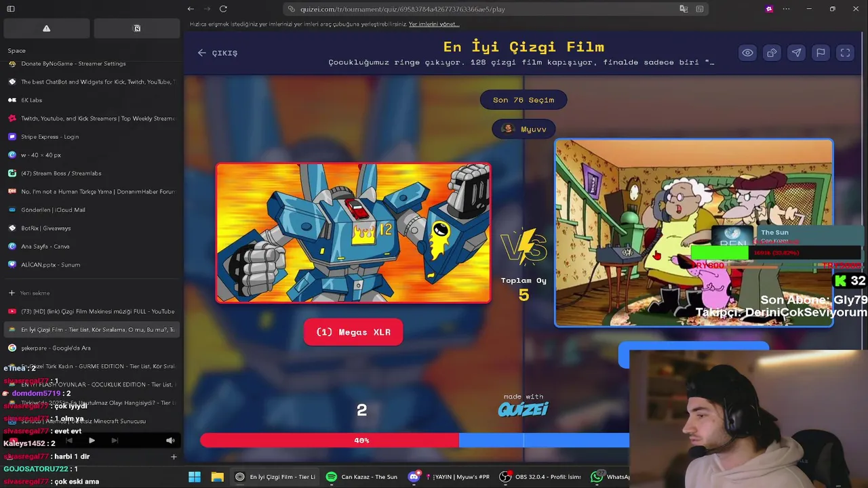868x488 pixels.
Task: Open Top Weekly Streamers tab
Action: pyautogui.click(x=92, y=119)
